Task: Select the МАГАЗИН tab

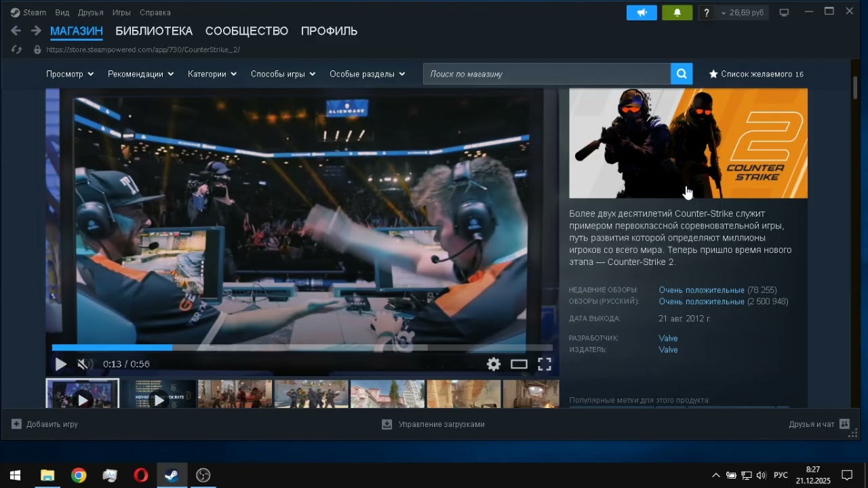Action: [x=77, y=30]
